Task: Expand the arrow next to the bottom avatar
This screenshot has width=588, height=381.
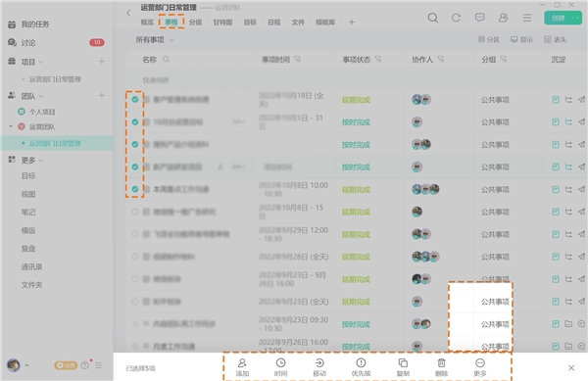Action: [x=26, y=365]
